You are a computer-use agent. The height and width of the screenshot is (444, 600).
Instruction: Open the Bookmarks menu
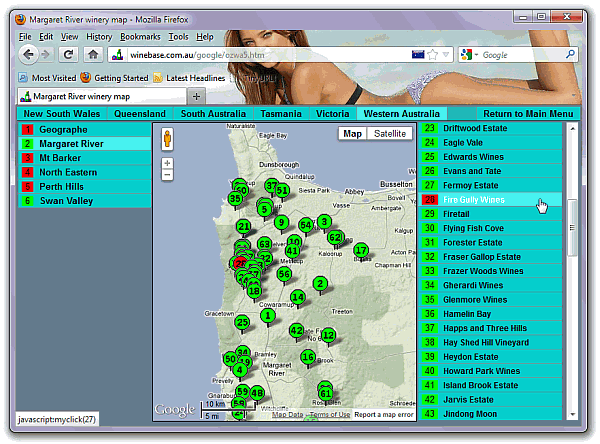click(x=140, y=37)
